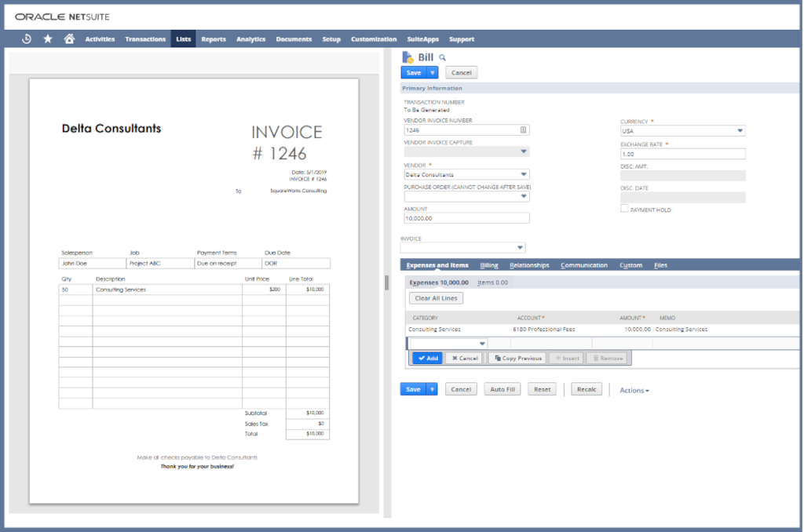Click the Vendor Invoice Number field

click(x=466, y=130)
